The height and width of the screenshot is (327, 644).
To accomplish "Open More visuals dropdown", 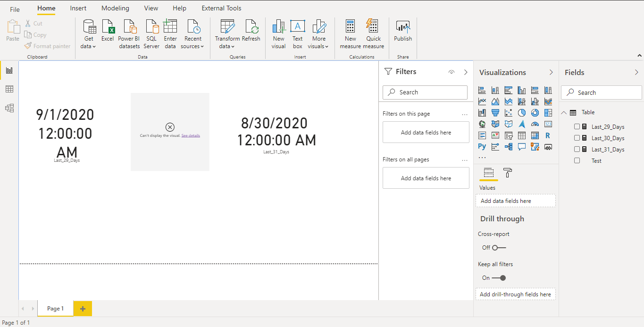I will (x=319, y=34).
